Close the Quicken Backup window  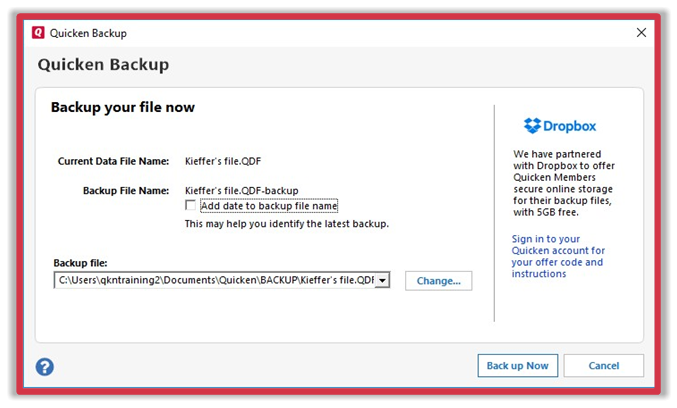[641, 32]
